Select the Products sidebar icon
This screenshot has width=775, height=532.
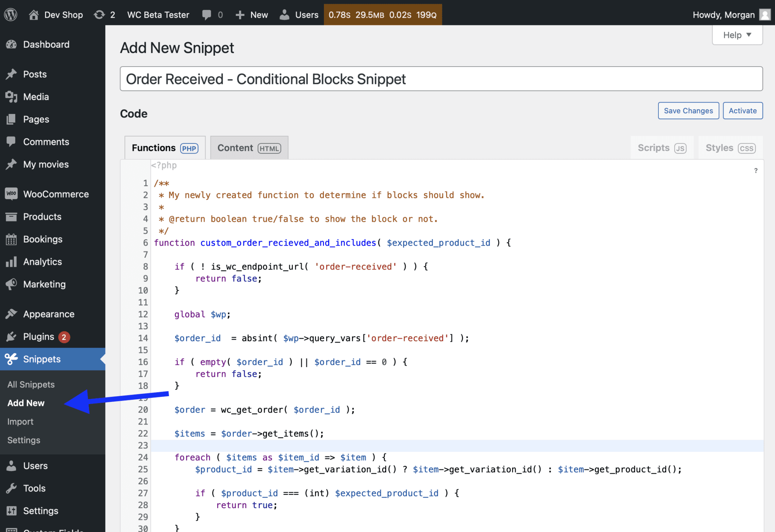click(x=11, y=216)
